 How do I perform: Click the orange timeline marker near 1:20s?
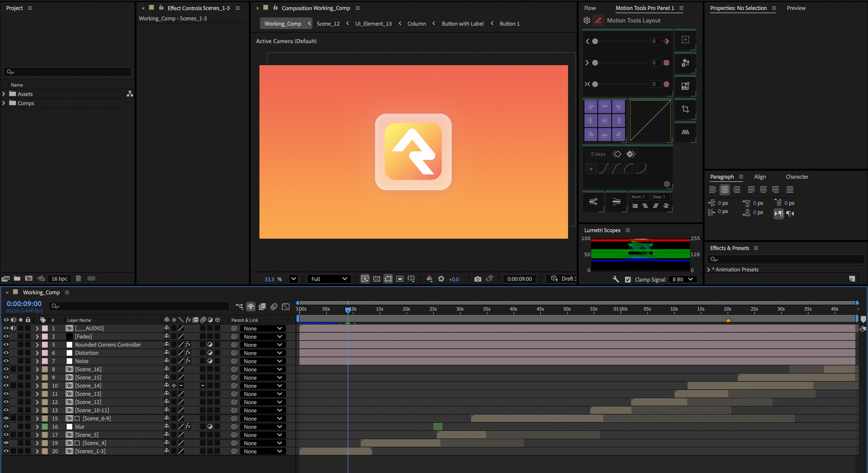pos(728,320)
